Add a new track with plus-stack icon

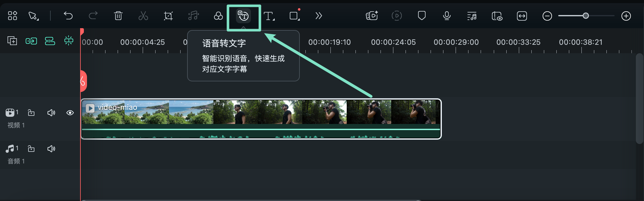pos(12,41)
